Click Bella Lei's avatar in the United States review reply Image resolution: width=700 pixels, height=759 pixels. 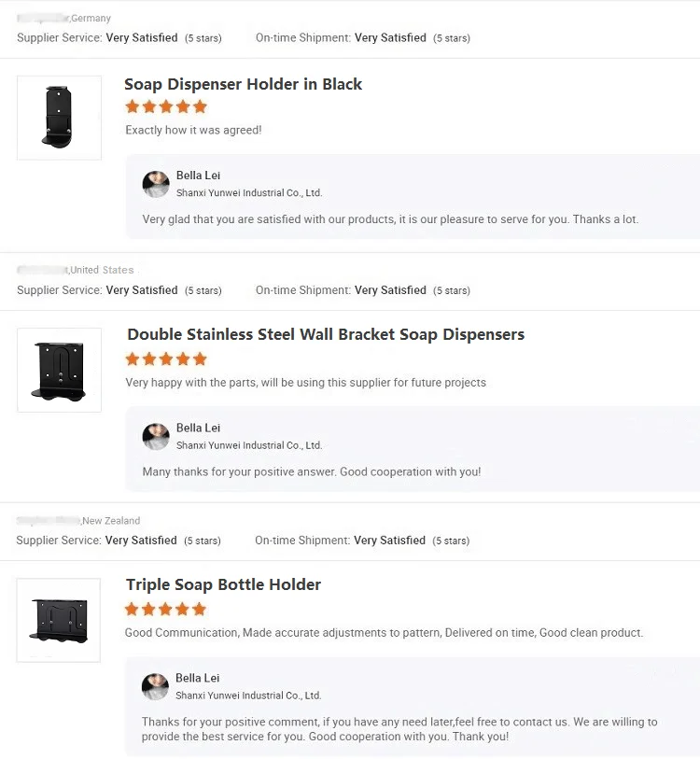pyautogui.click(x=156, y=436)
